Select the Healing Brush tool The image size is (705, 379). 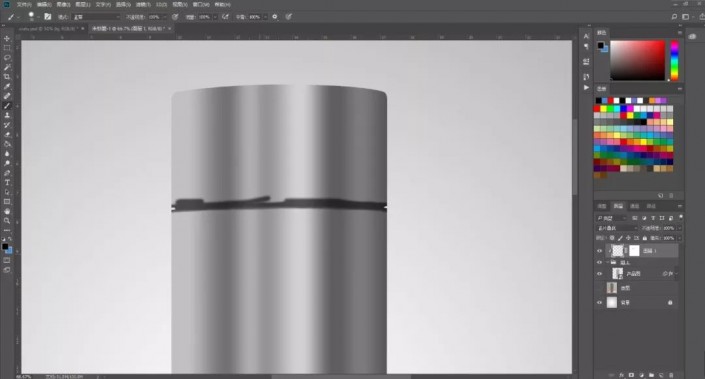pos(7,96)
